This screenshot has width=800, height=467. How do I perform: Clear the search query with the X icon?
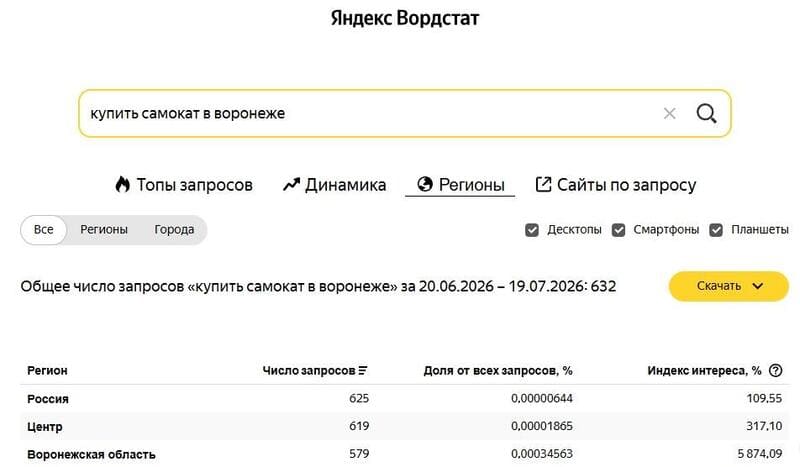pos(669,113)
